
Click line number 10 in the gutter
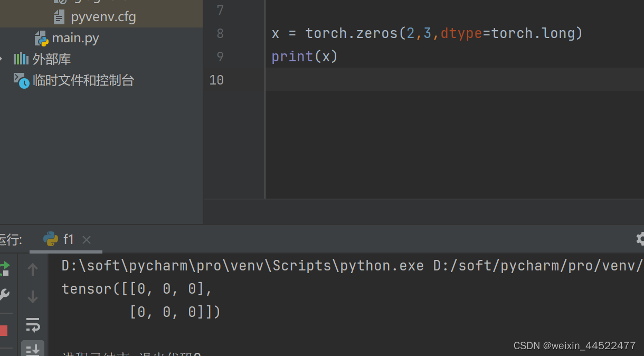click(x=216, y=80)
